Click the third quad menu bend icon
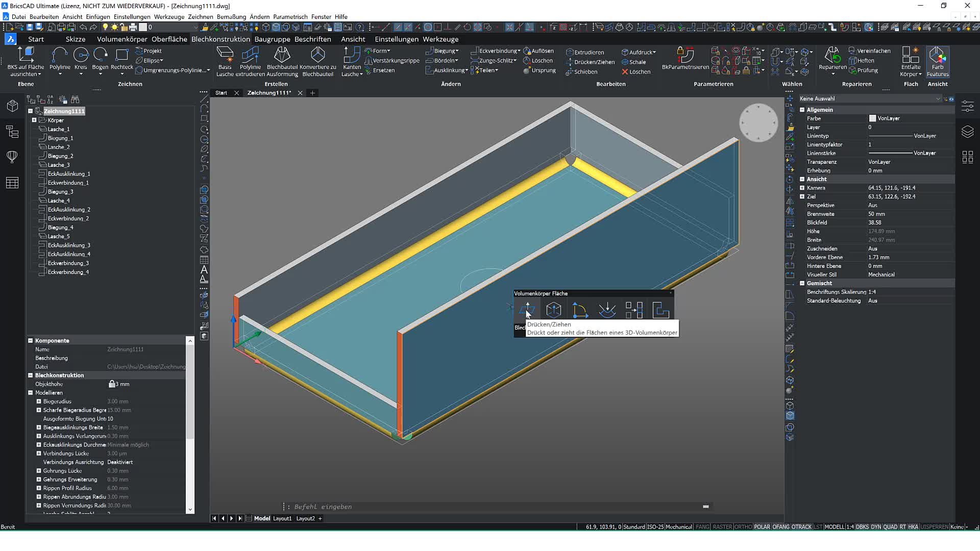 tap(580, 310)
